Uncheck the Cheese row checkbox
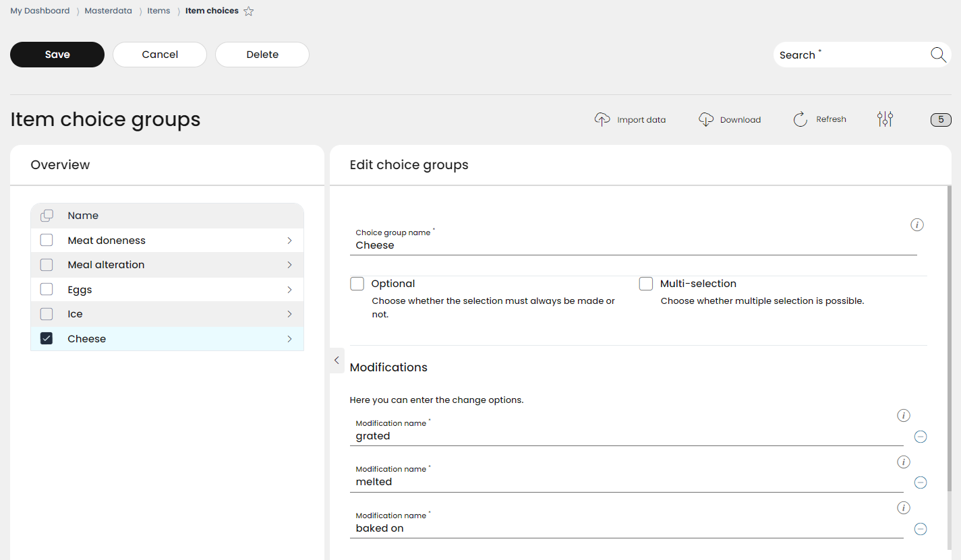The height and width of the screenshot is (560, 961). click(47, 339)
